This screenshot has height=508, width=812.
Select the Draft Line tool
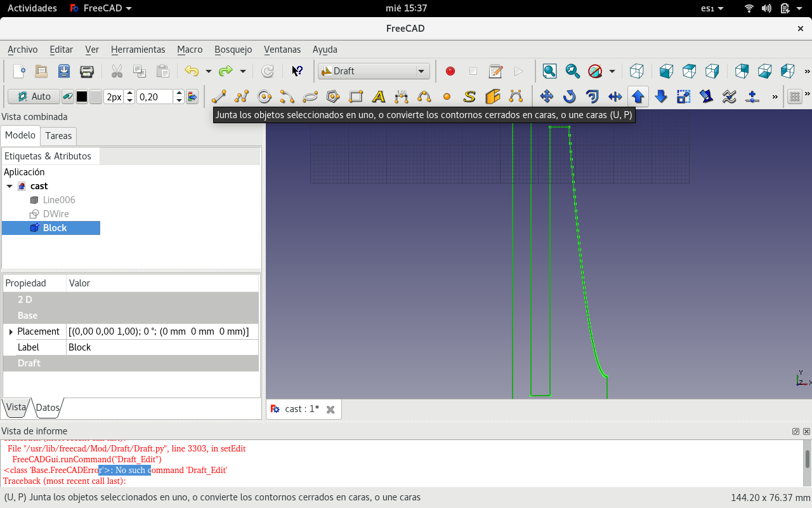pyautogui.click(x=219, y=97)
